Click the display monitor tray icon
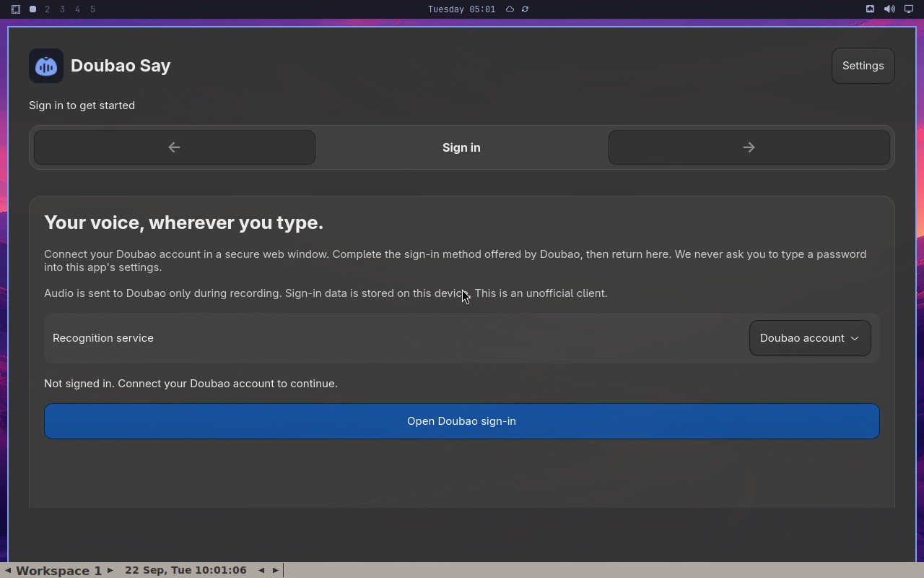The width and height of the screenshot is (924, 578). coord(909,9)
